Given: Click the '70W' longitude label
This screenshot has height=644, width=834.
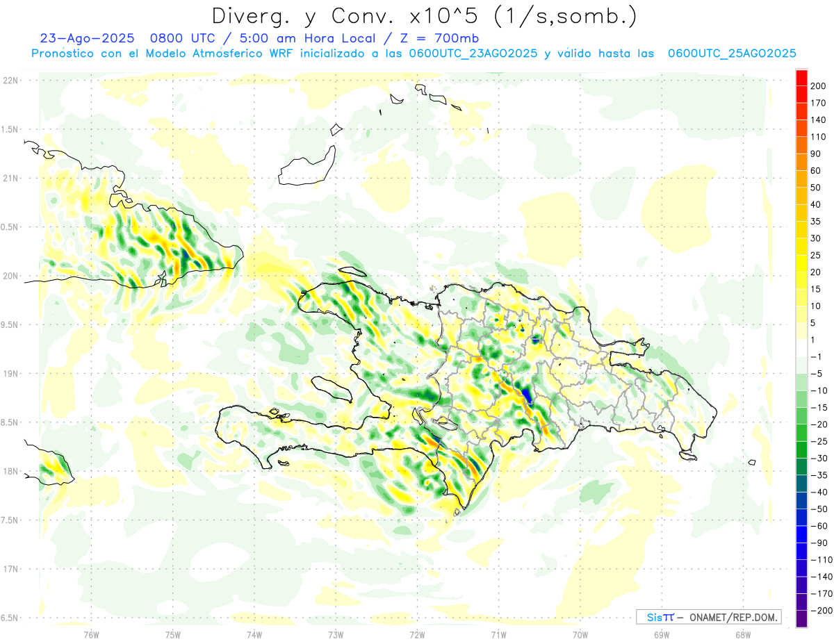Looking at the screenshot, I should (x=580, y=634).
